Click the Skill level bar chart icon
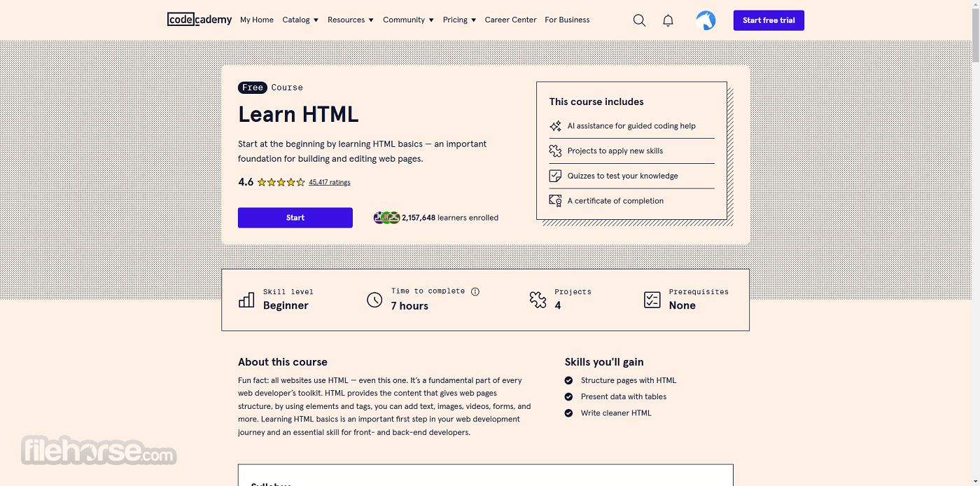 (x=246, y=300)
